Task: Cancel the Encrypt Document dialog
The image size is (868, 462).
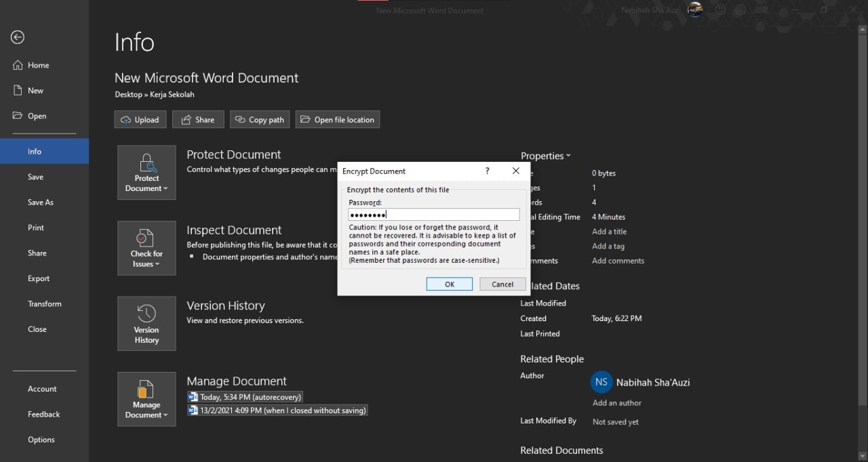Action: (x=502, y=284)
